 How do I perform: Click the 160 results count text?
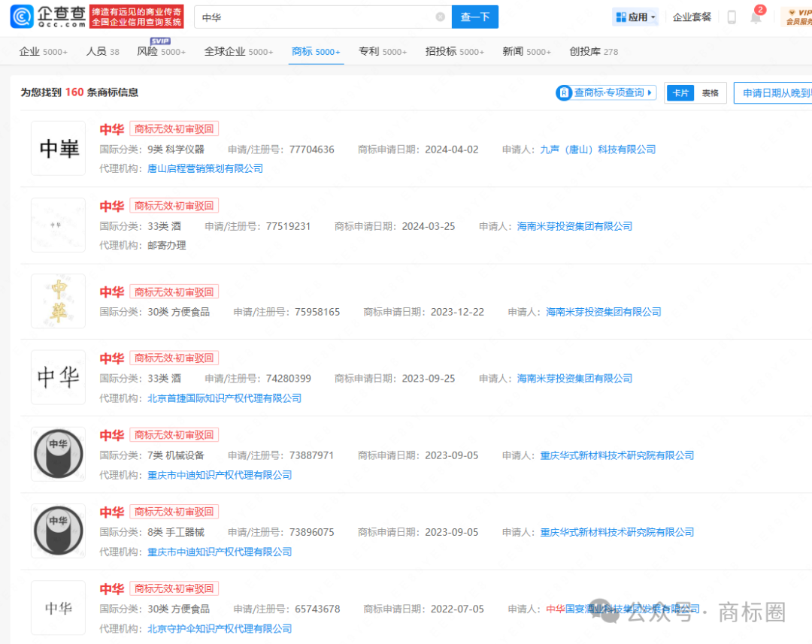click(x=74, y=92)
